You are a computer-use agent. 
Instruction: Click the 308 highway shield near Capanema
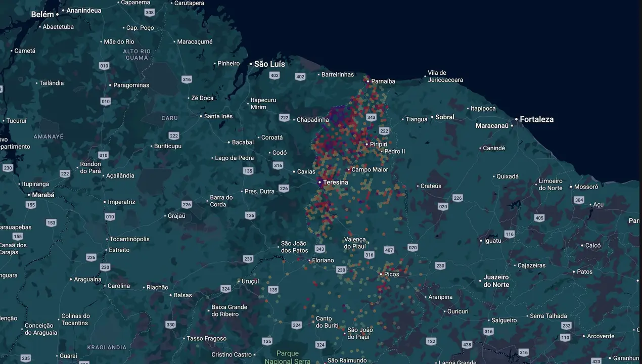[149, 12]
